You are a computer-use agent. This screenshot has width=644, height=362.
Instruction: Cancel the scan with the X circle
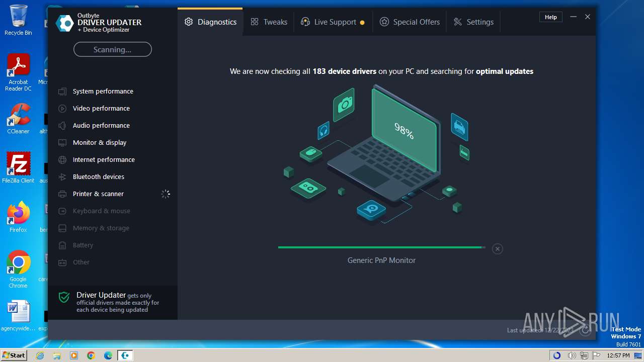click(x=497, y=249)
